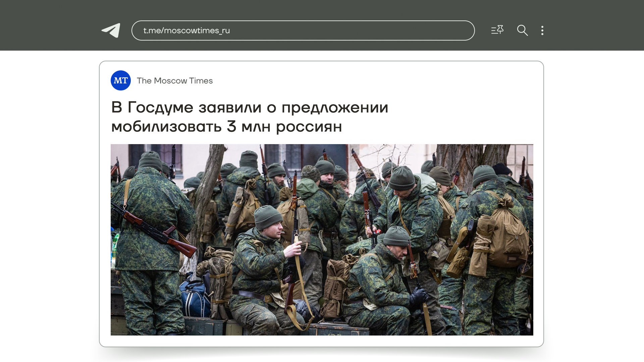
Task: Open The Moscow Times channel name
Action: pyautogui.click(x=174, y=81)
